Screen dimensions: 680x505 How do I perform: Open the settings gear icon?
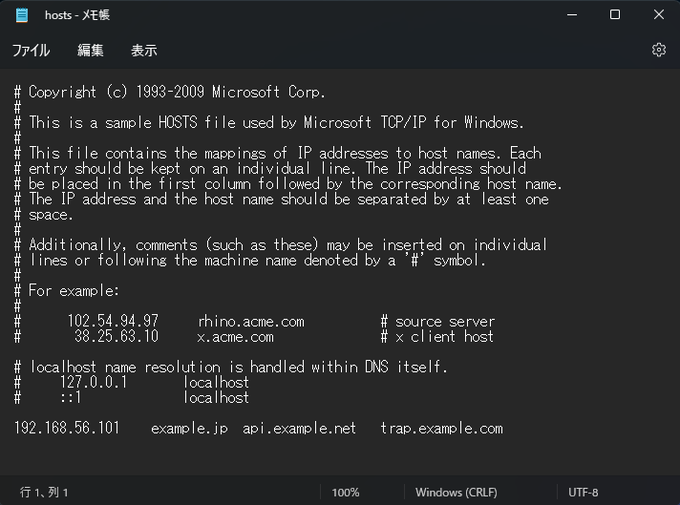coord(659,50)
